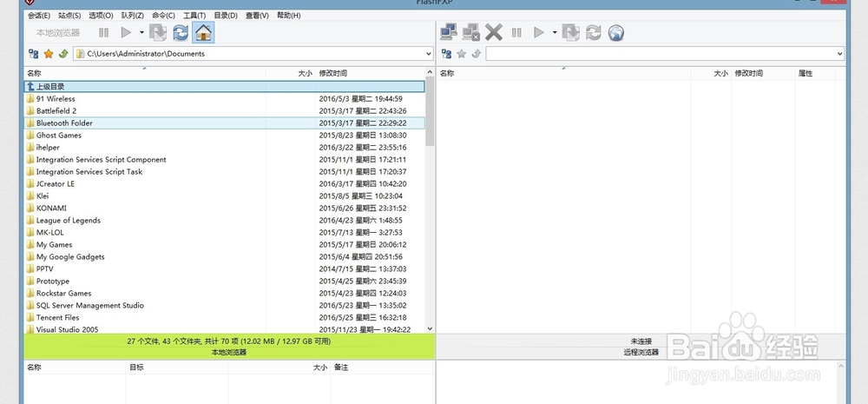Toggle local folder tree view icon
Image resolution: width=868 pixels, height=404 pixels.
pyautogui.click(x=34, y=54)
